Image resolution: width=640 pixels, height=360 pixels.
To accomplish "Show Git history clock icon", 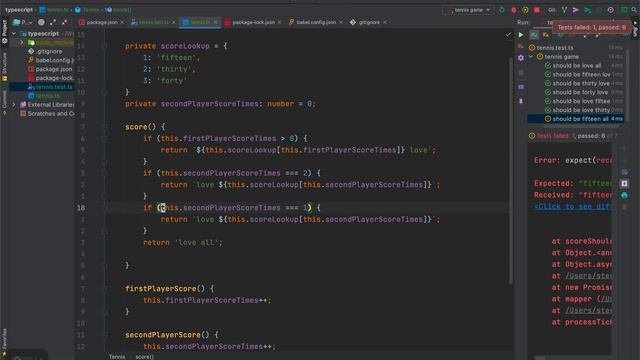I will (611, 10).
